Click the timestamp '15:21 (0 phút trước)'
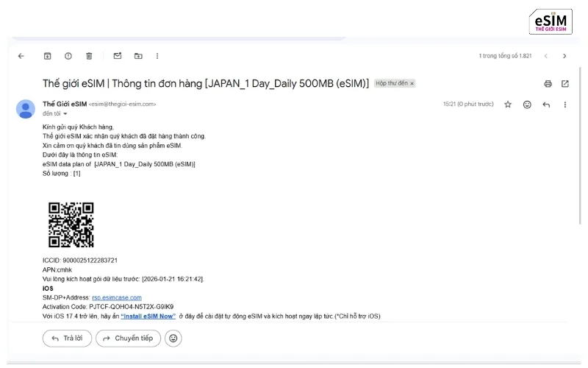 [468, 104]
